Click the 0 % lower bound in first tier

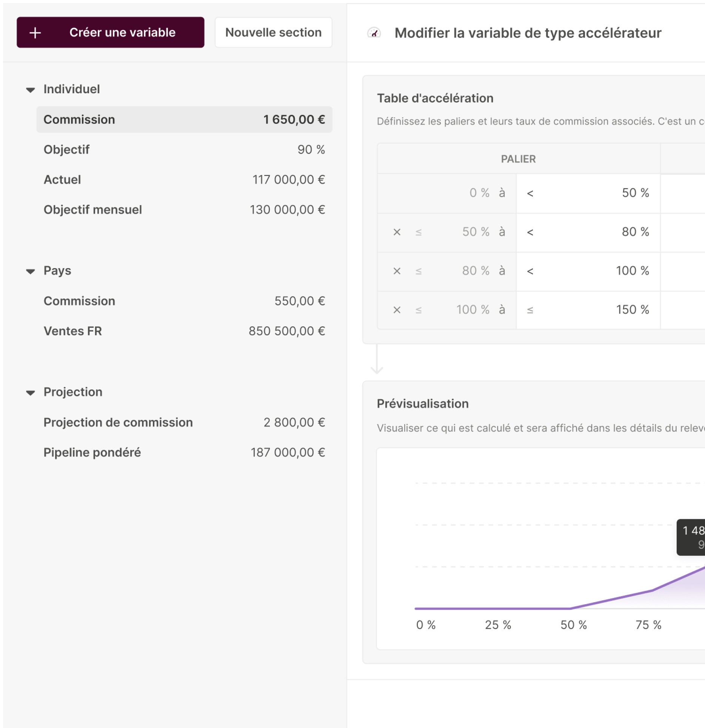[479, 193]
